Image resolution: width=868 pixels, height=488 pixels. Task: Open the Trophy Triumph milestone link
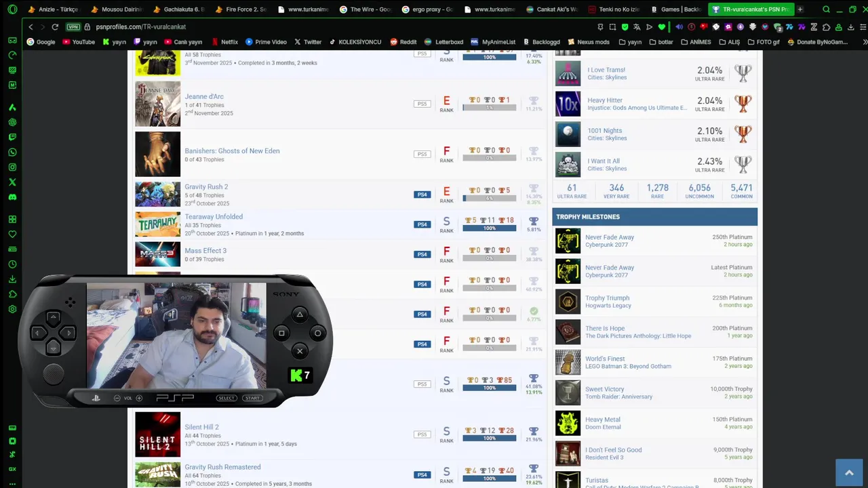coord(607,298)
